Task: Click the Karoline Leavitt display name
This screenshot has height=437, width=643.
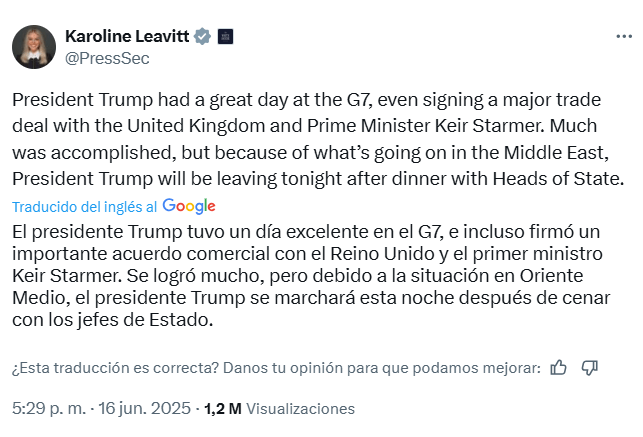Action: coord(126,36)
